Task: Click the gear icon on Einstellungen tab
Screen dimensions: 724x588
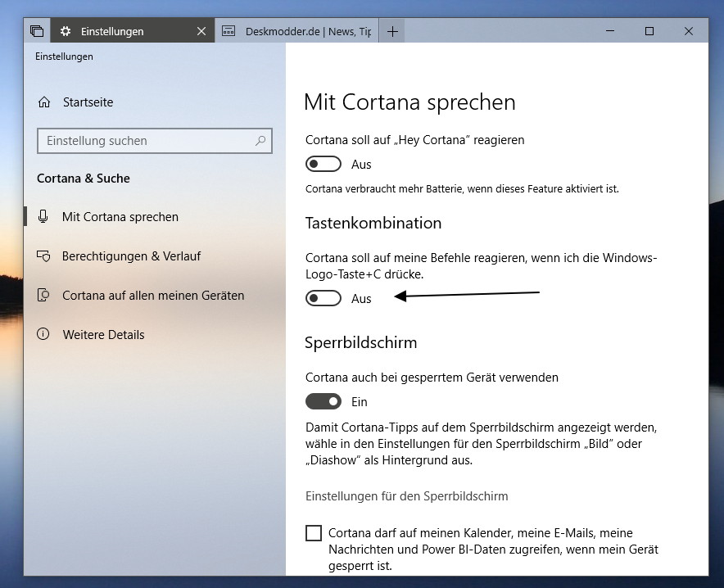Action: [66, 31]
